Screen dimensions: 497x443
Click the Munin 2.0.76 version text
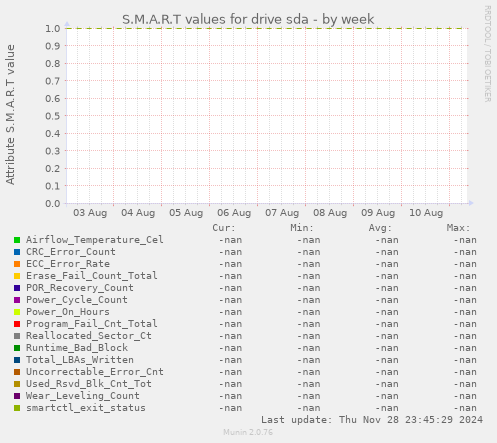248,432
